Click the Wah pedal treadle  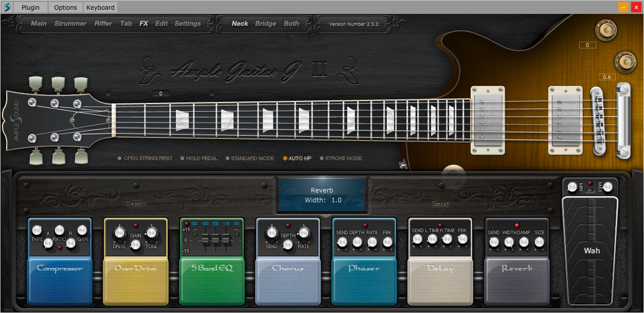pos(591,251)
